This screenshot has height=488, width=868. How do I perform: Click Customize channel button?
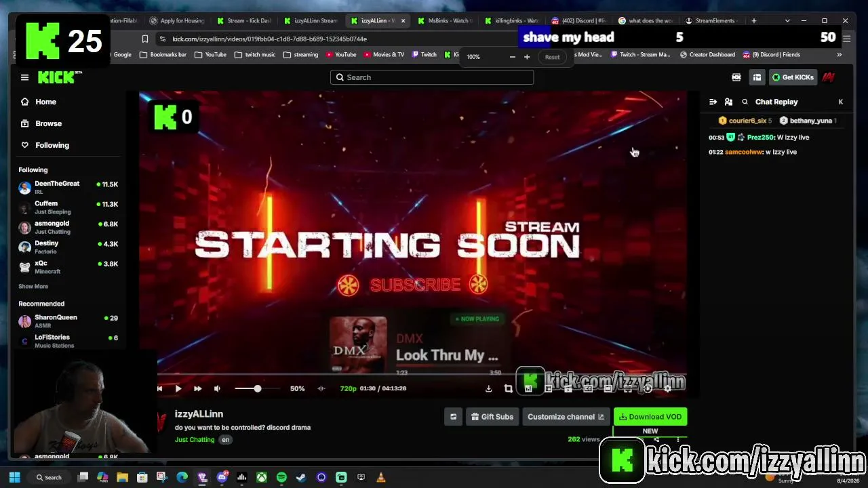pos(566,417)
